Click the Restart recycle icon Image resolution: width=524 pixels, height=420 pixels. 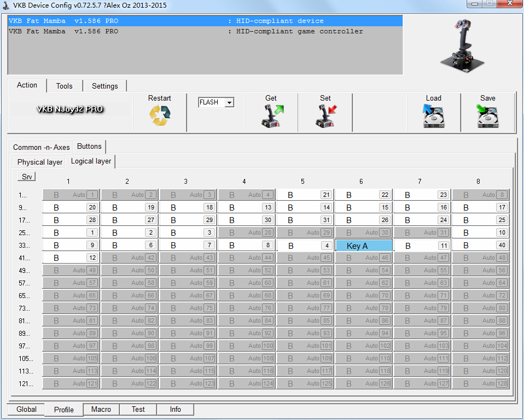pyautogui.click(x=160, y=115)
